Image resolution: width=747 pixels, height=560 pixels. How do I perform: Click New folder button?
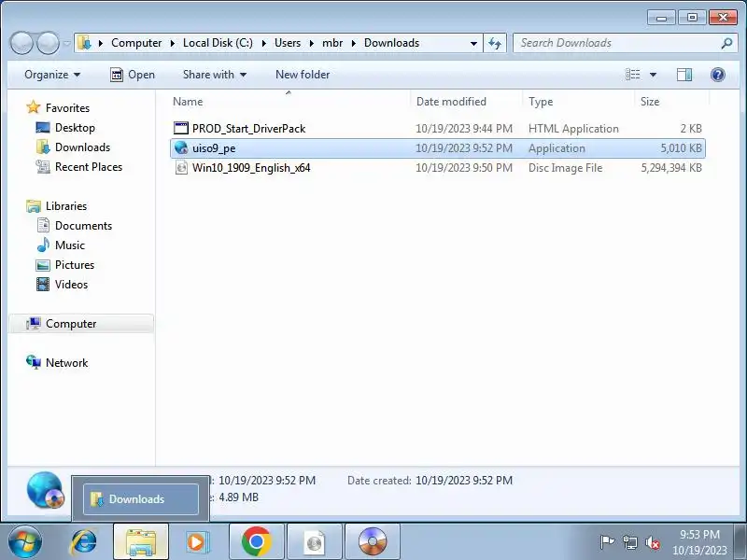click(303, 75)
